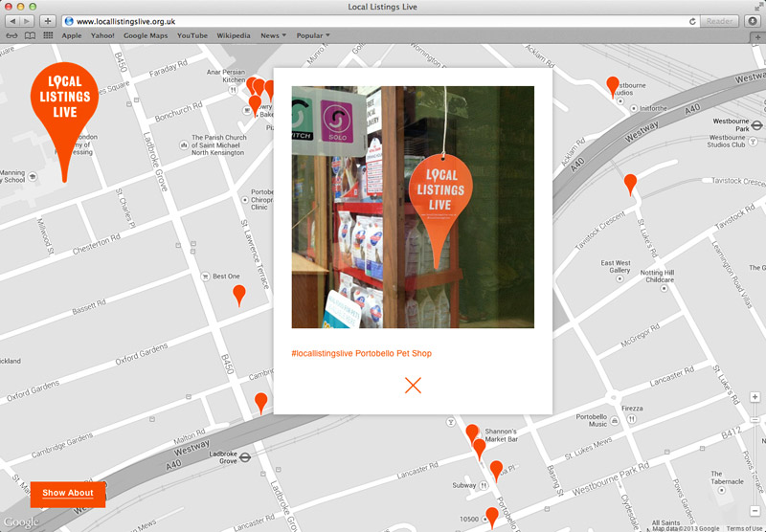The image size is (766, 532).
Task: Click the Reader button
Action: [720, 21]
